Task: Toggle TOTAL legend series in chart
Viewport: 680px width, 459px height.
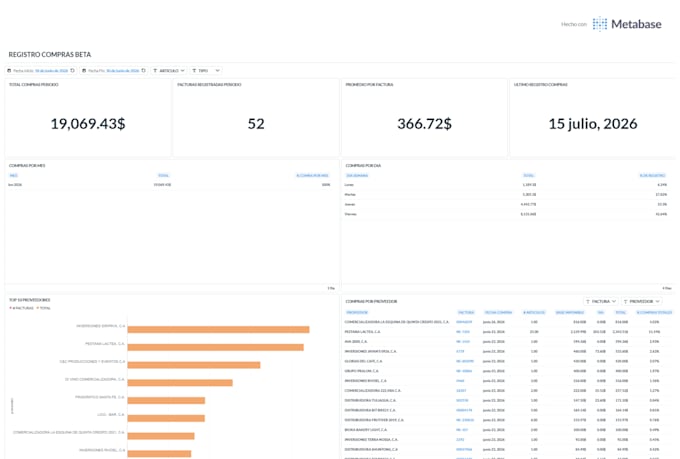Action: pyautogui.click(x=43, y=308)
